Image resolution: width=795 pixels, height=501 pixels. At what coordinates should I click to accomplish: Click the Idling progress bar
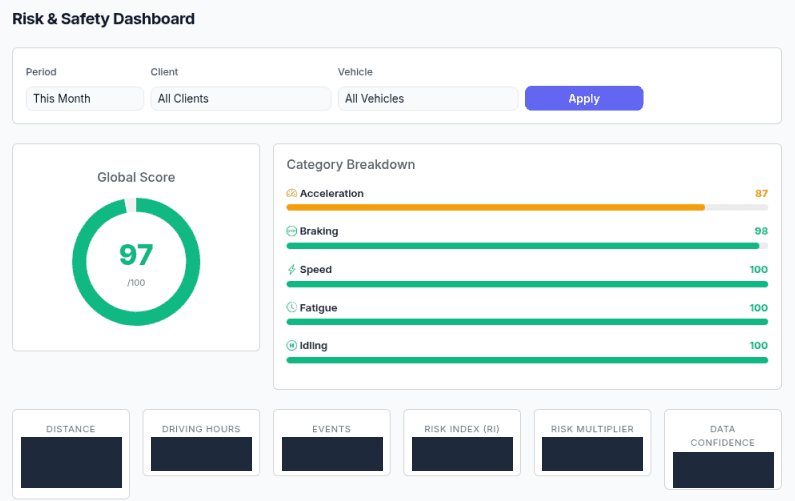pyautogui.click(x=527, y=360)
